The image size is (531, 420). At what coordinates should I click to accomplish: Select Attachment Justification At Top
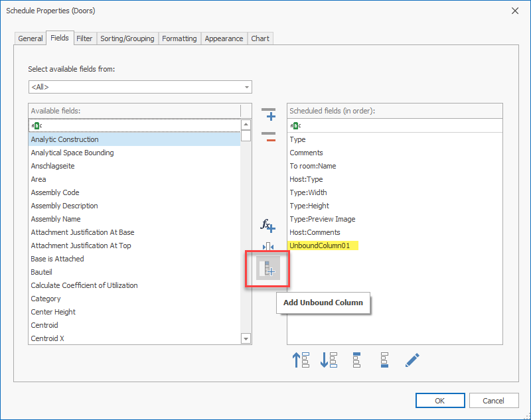click(135, 245)
